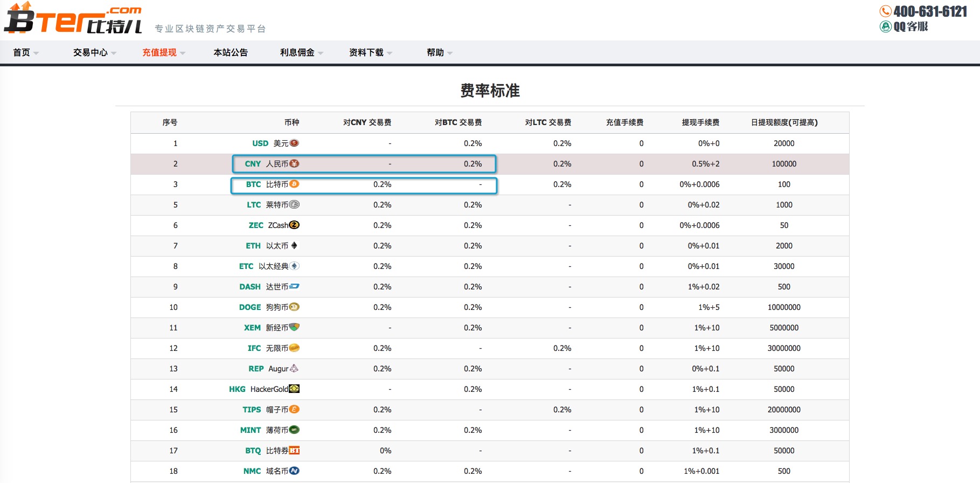
Task: Expand the 充值提现 dropdown arrow
Action: pos(183,53)
